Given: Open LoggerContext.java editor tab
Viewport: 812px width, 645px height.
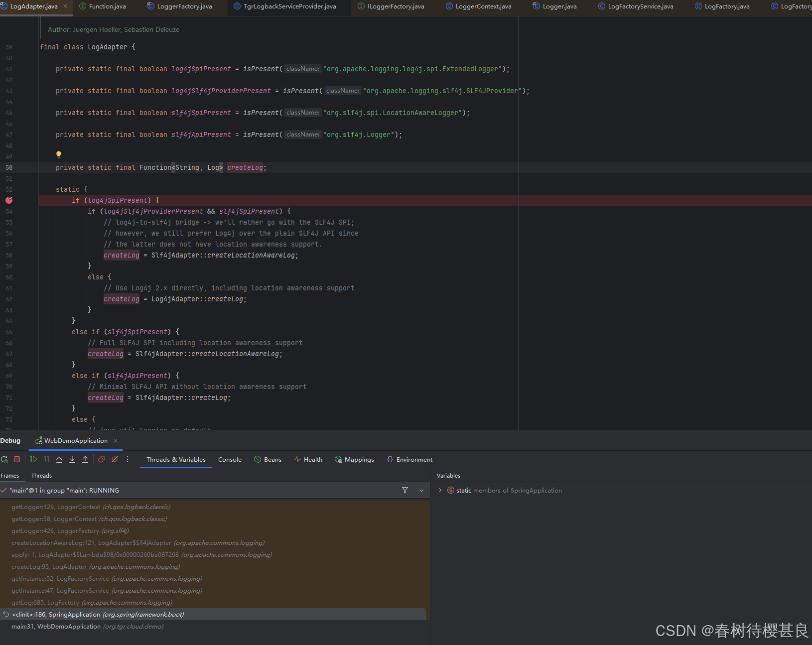Looking at the screenshot, I should point(478,6).
